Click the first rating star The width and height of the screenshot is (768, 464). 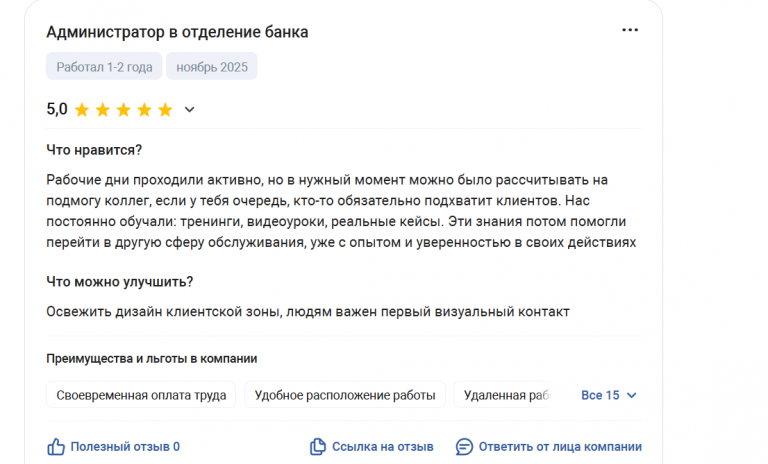coord(82,110)
